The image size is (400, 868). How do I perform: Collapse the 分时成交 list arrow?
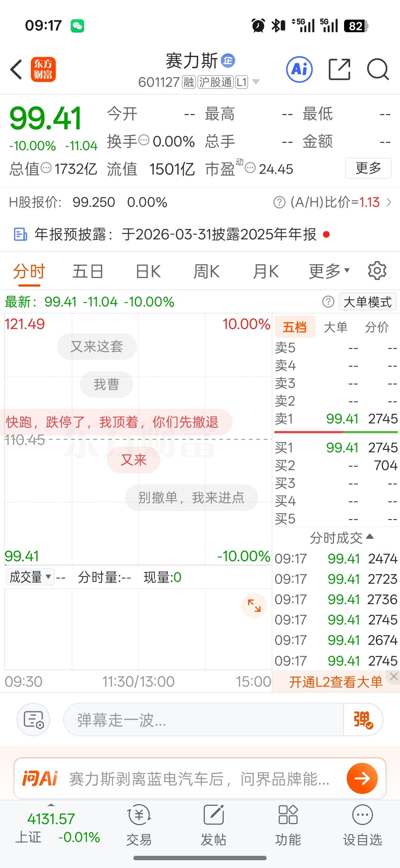[370, 537]
